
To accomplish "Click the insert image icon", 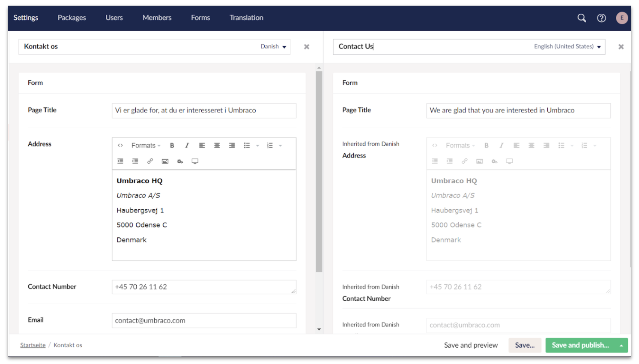I will pos(165,161).
